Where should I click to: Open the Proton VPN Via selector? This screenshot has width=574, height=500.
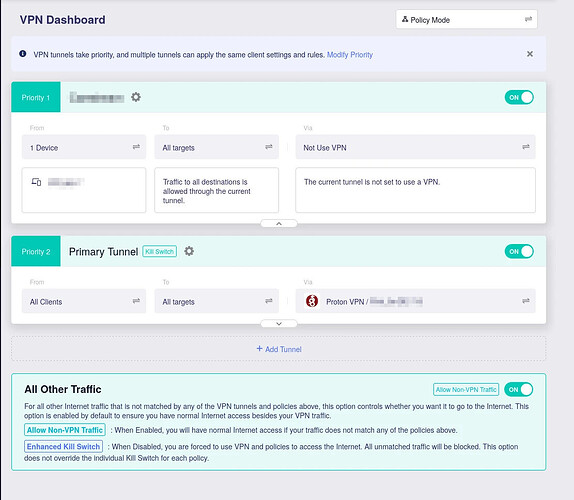tap(415, 301)
